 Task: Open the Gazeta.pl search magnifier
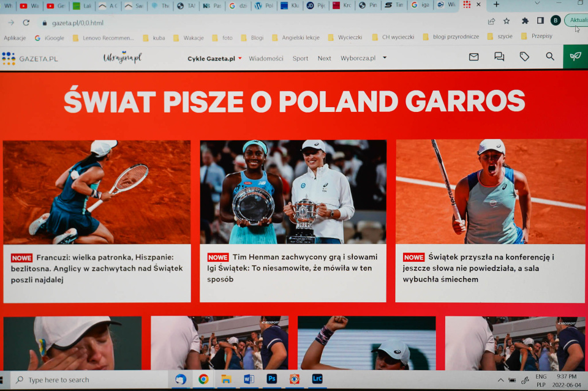[x=550, y=56]
